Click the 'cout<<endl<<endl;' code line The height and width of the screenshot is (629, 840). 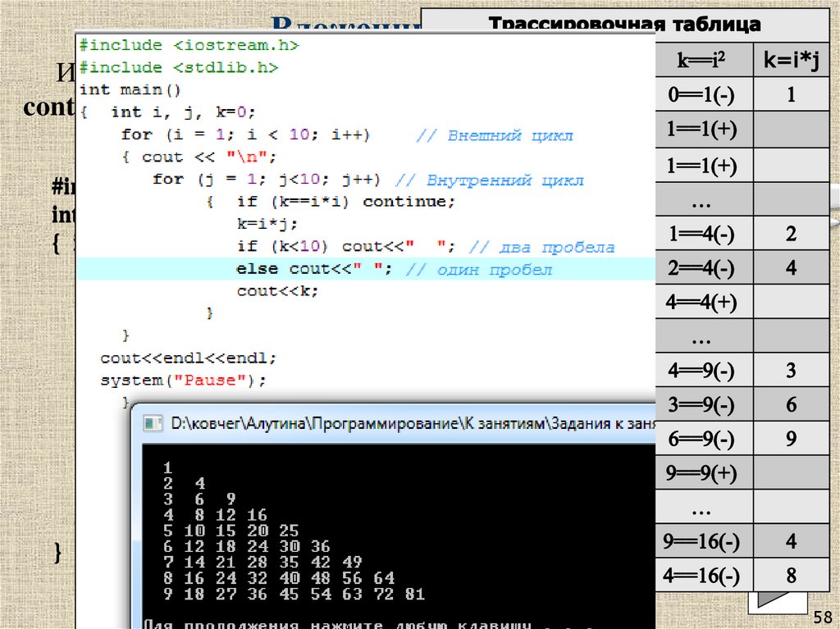tap(189, 358)
